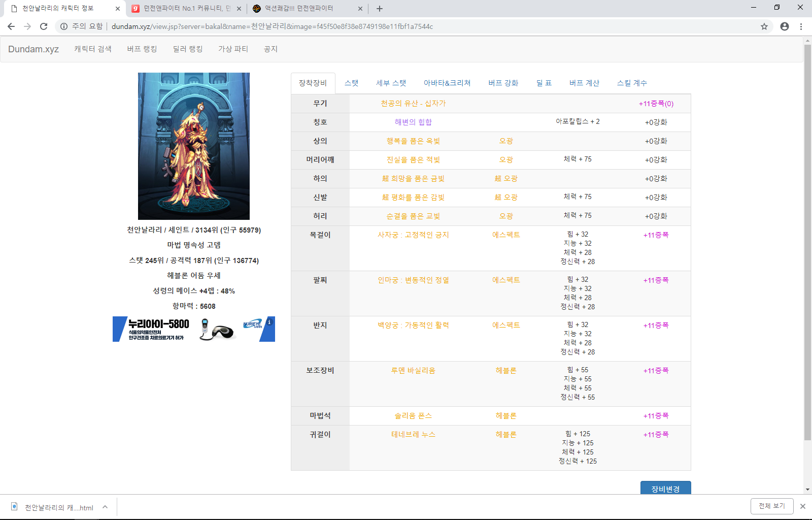Open the 누리아이-5800 advertisement banner
Viewport: 812px width, 520px height.
pos(194,329)
